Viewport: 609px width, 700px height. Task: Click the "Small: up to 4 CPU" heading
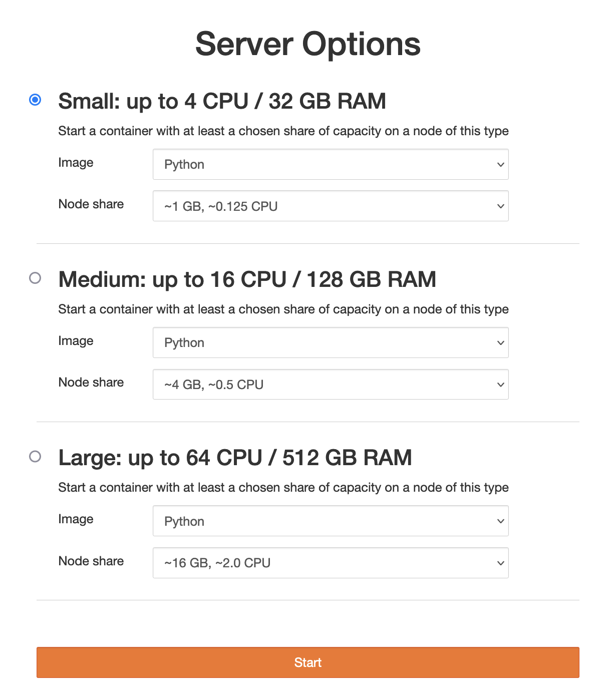[x=222, y=101]
